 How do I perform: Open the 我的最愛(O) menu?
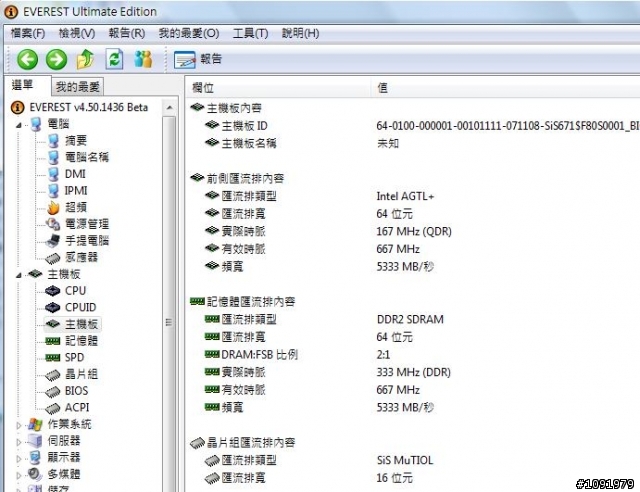[189, 33]
